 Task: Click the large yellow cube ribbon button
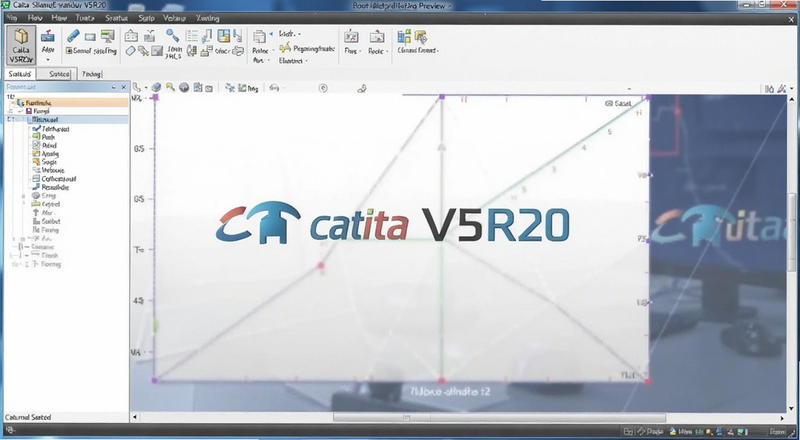click(21, 45)
